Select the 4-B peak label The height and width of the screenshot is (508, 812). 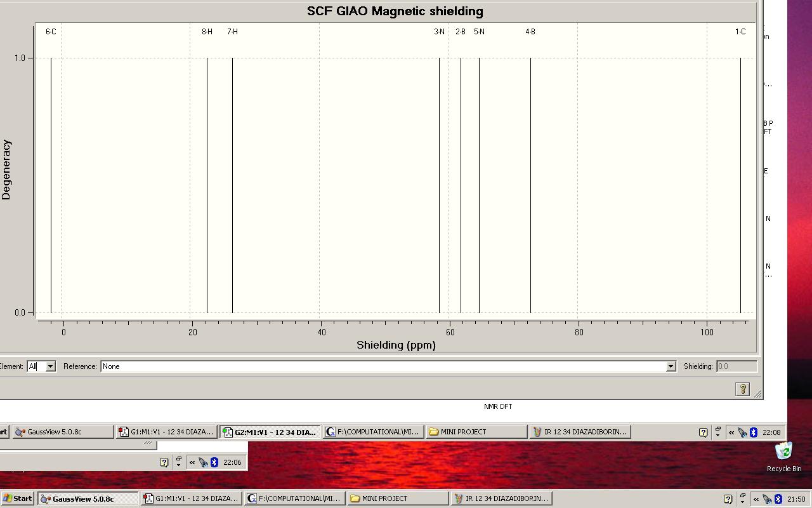530,32
